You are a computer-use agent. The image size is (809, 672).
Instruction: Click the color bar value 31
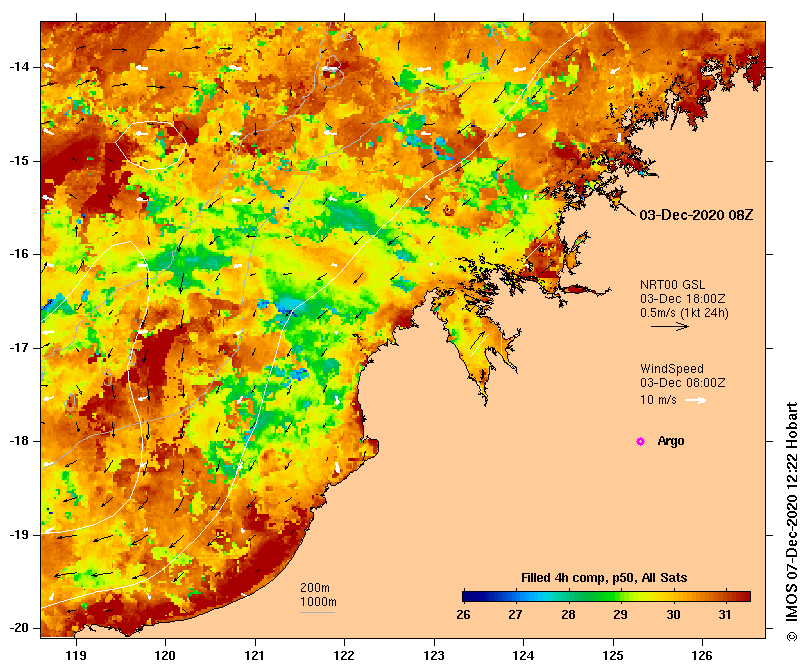click(x=725, y=615)
